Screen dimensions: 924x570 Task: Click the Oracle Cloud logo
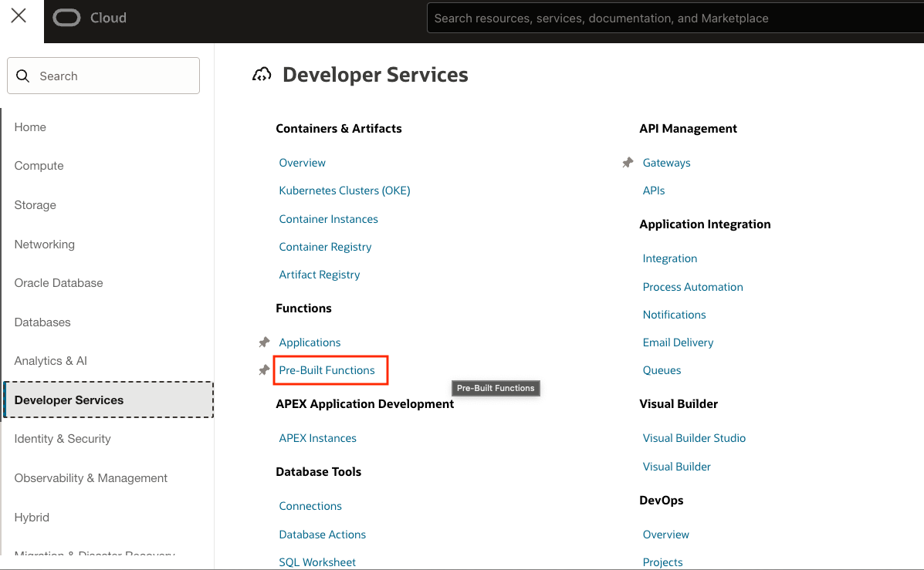click(x=90, y=18)
